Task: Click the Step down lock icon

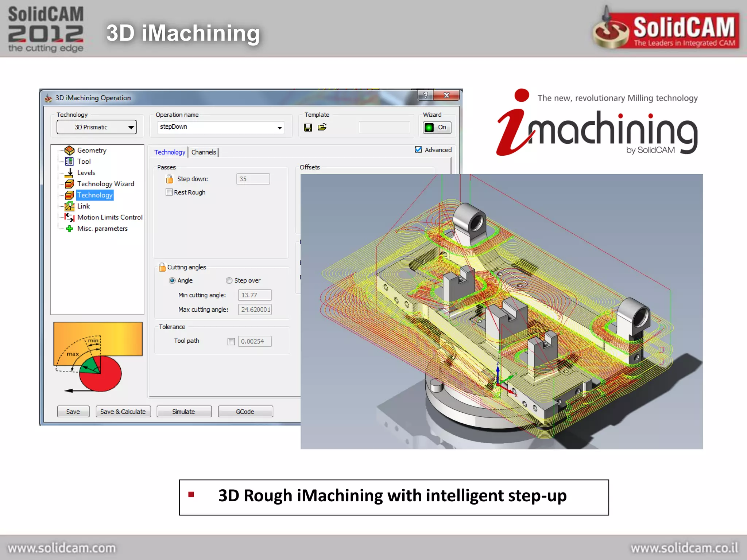Action: click(169, 179)
